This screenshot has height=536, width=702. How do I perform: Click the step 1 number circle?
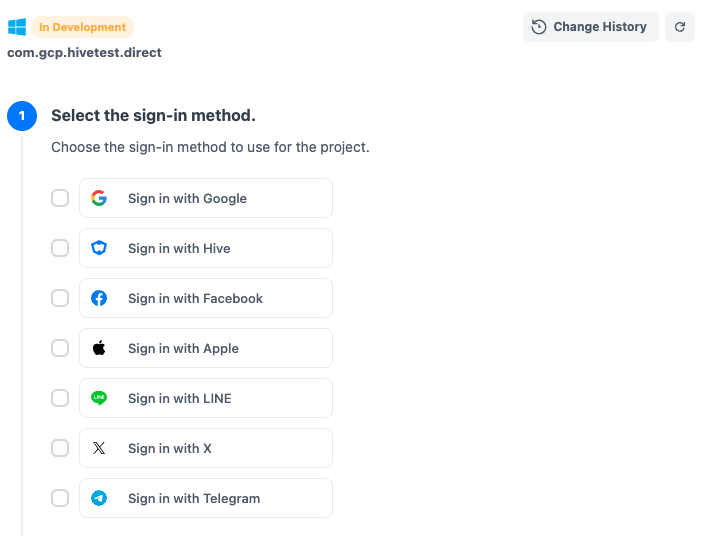[x=22, y=116]
